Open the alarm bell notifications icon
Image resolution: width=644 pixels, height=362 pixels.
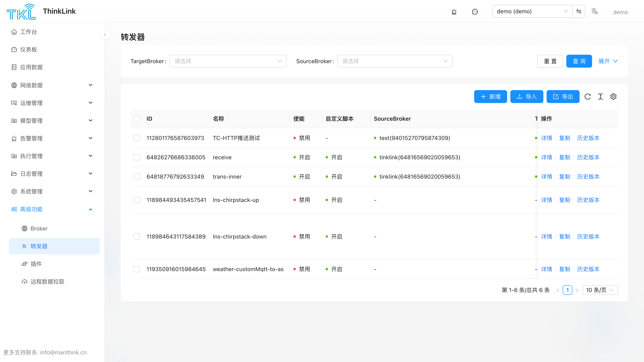point(454,12)
